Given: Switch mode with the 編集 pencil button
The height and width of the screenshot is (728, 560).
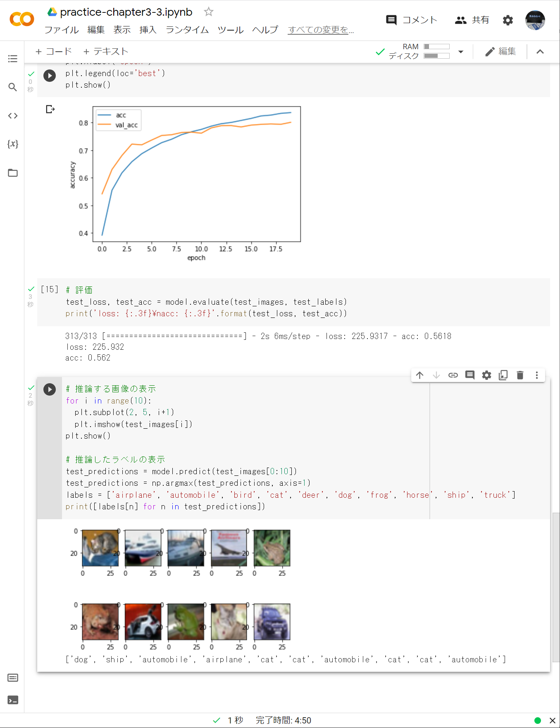Looking at the screenshot, I should coord(500,51).
